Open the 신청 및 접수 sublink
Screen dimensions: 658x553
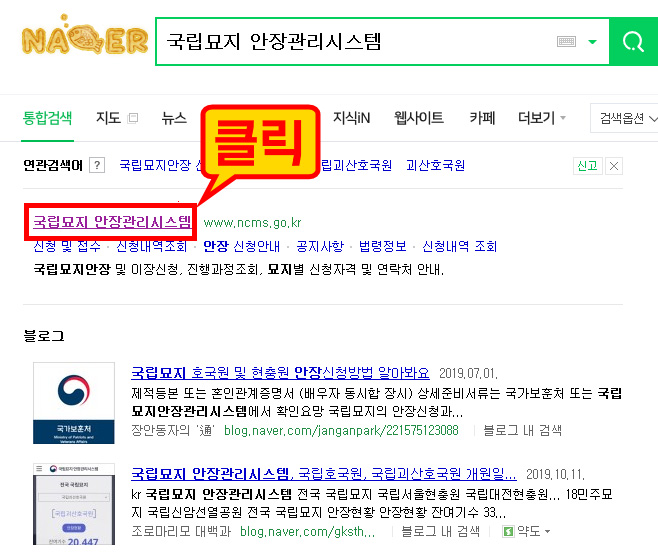point(67,246)
